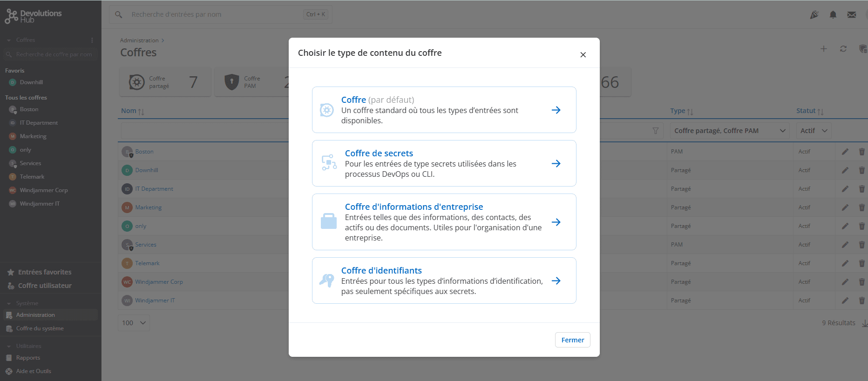This screenshot has width=868, height=381.
Task: Select the default Coffre standard option
Action: (x=444, y=110)
